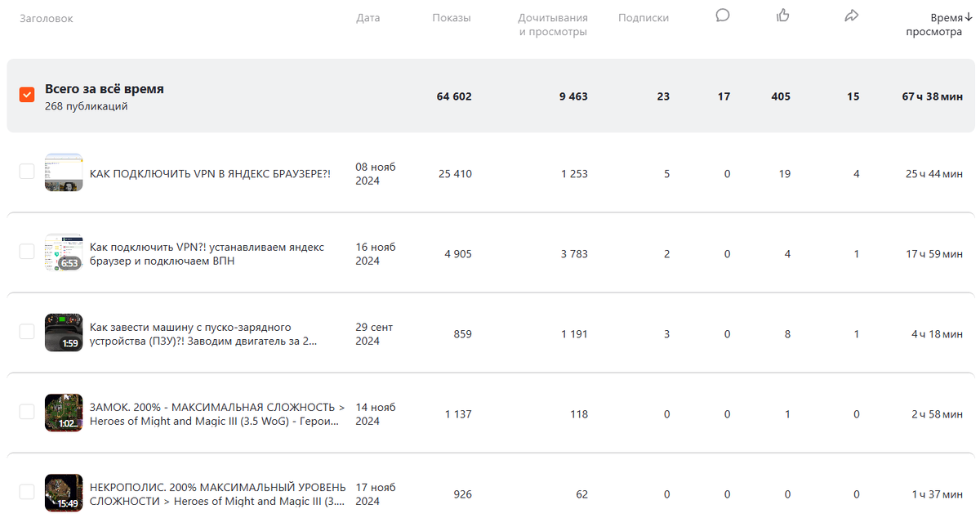Image resolution: width=980 pixels, height=527 pixels.
Task: Tick checkbox for the VPN в Яндекс Браузере row
Action: click(x=27, y=172)
